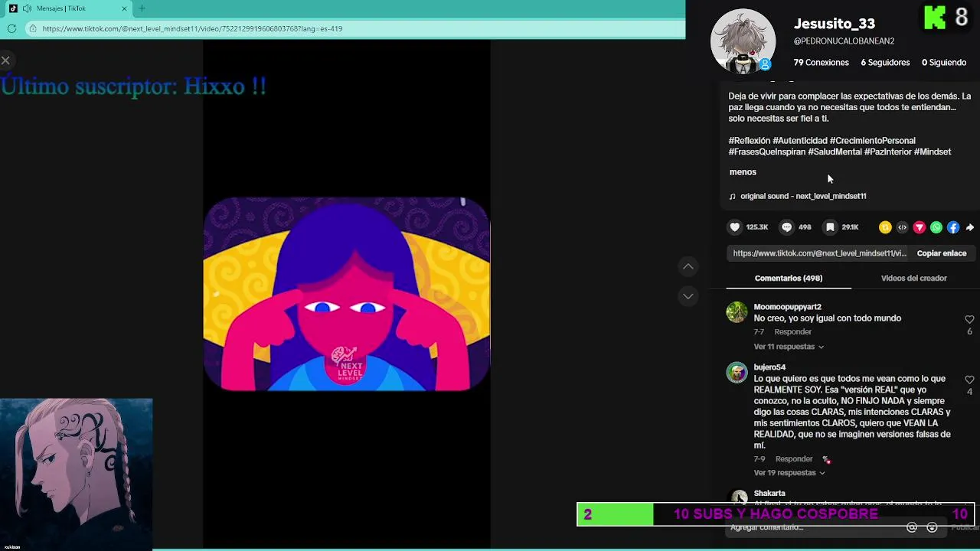Go to next video with down arrow
This screenshot has height=551, width=980.
click(688, 296)
